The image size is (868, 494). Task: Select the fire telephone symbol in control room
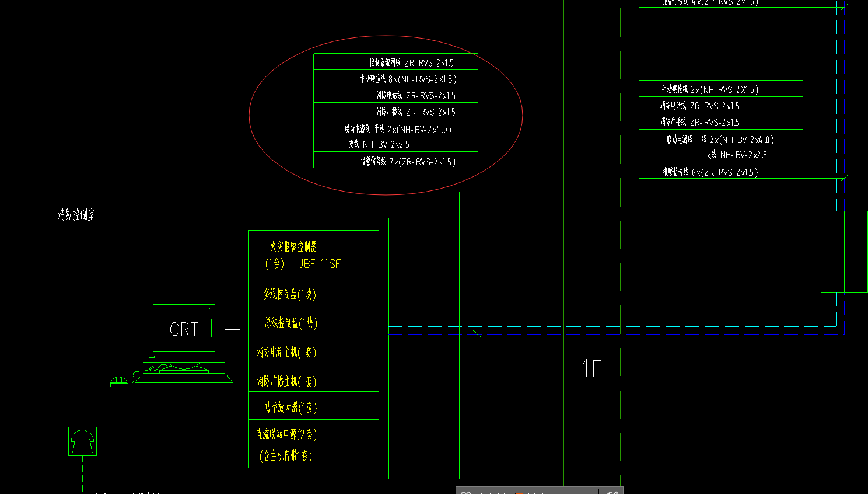[x=82, y=441]
